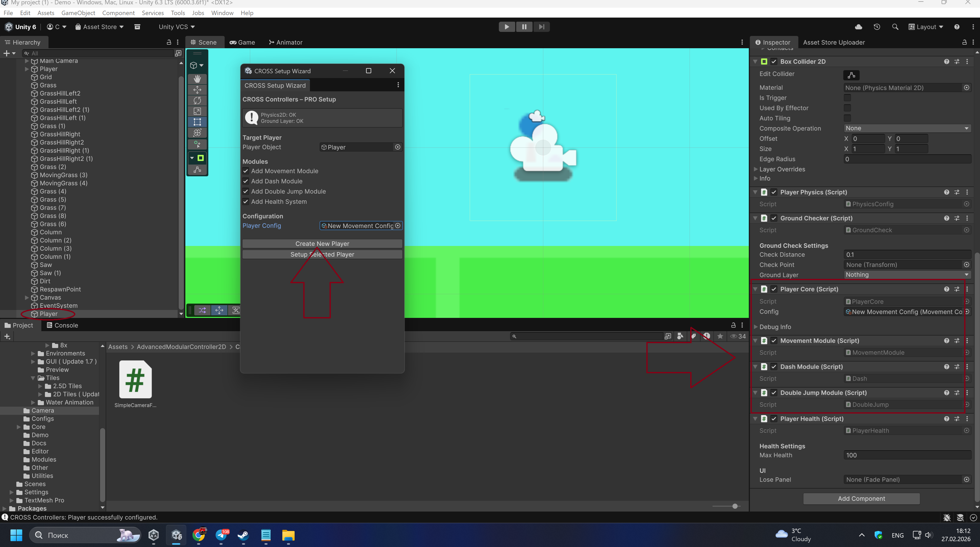Image resolution: width=980 pixels, height=547 pixels.
Task: Click Create New Player button
Action: coord(322,244)
